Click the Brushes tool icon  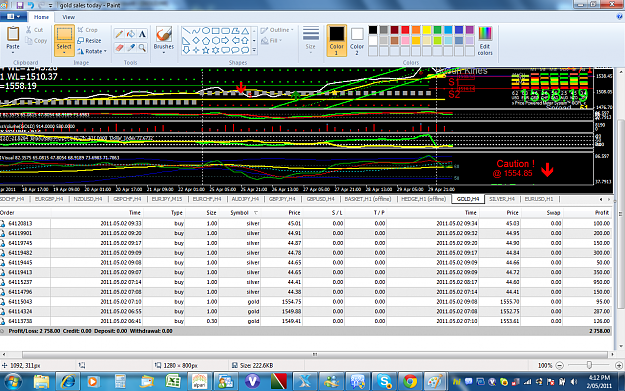163,34
